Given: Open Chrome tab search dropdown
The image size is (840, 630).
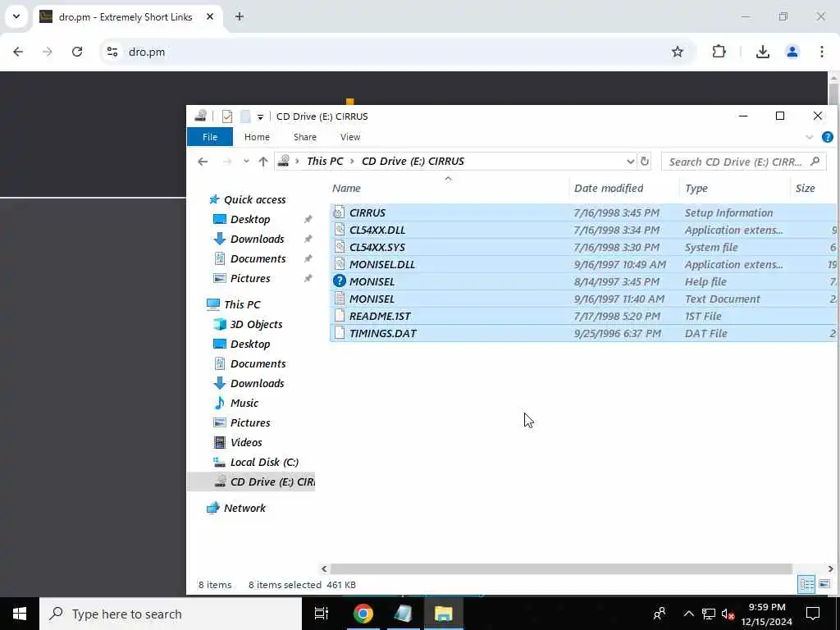Looking at the screenshot, I should [x=16, y=16].
